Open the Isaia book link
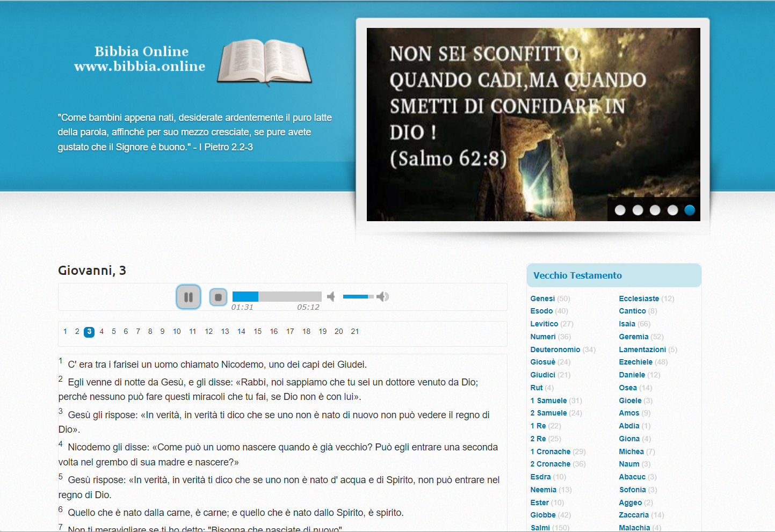This screenshot has width=775, height=532. [x=627, y=324]
